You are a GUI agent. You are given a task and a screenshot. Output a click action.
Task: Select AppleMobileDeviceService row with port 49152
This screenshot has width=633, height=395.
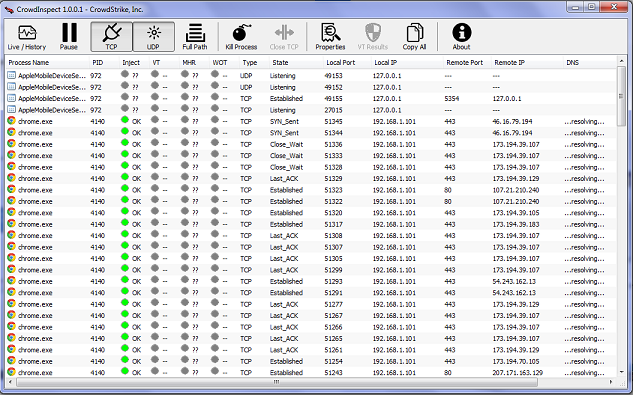click(x=311, y=87)
